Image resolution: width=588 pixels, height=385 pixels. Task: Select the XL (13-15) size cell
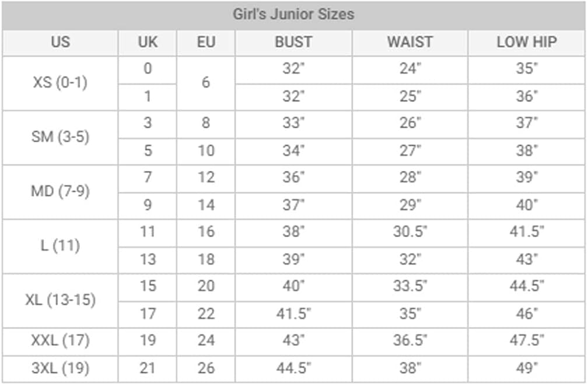60,300
